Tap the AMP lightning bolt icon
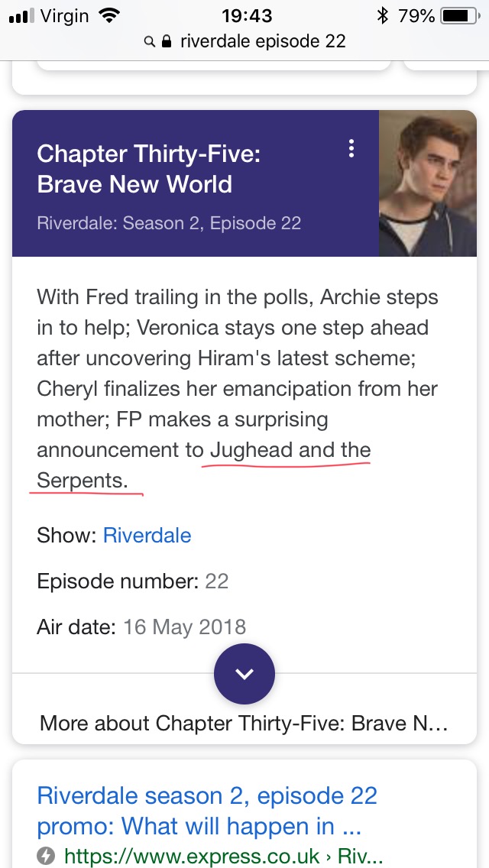 [47, 856]
